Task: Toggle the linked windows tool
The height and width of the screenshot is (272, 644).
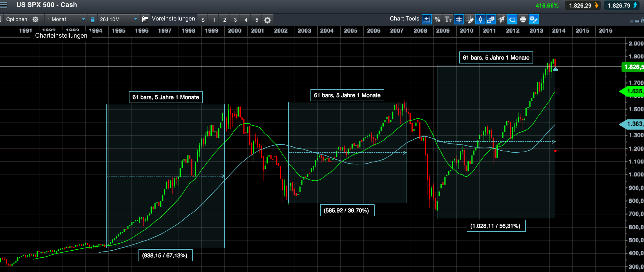Action: point(491,19)
